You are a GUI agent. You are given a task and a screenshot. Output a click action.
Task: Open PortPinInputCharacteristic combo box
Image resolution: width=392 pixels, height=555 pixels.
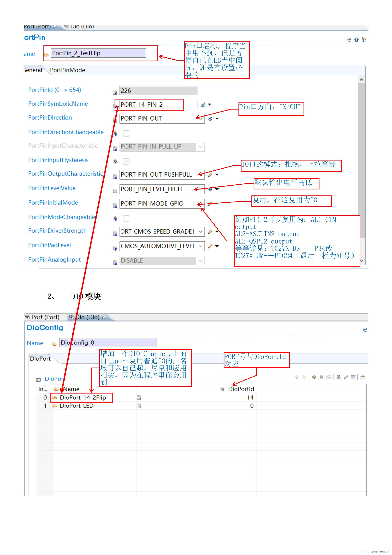click(162, 147)
